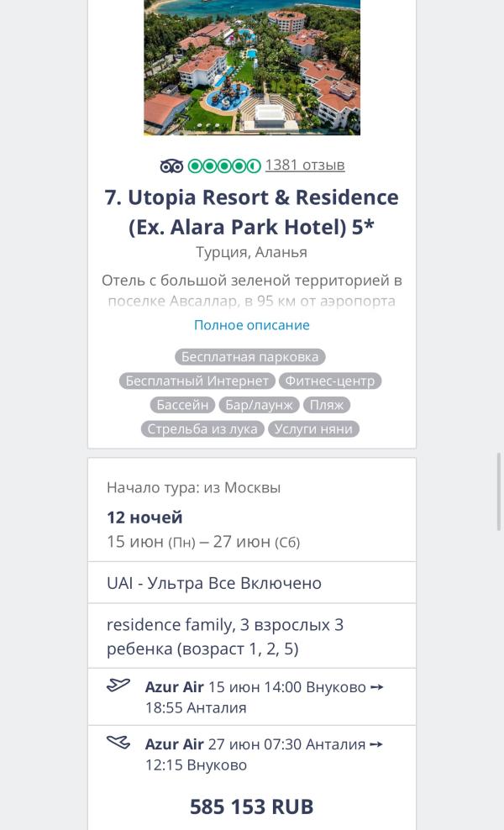This screenshot has width=504, height=830.
Task: Click the green rating circles
Action: [223, 165]
